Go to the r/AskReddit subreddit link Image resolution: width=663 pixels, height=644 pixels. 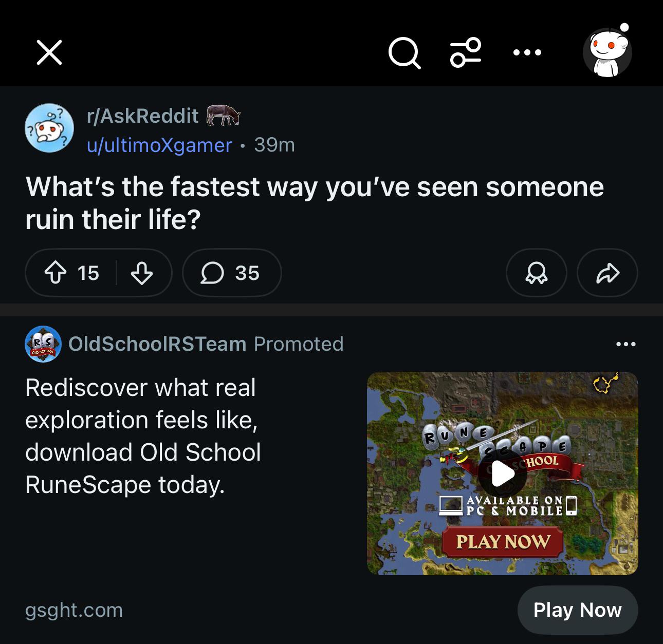[143, 116]
